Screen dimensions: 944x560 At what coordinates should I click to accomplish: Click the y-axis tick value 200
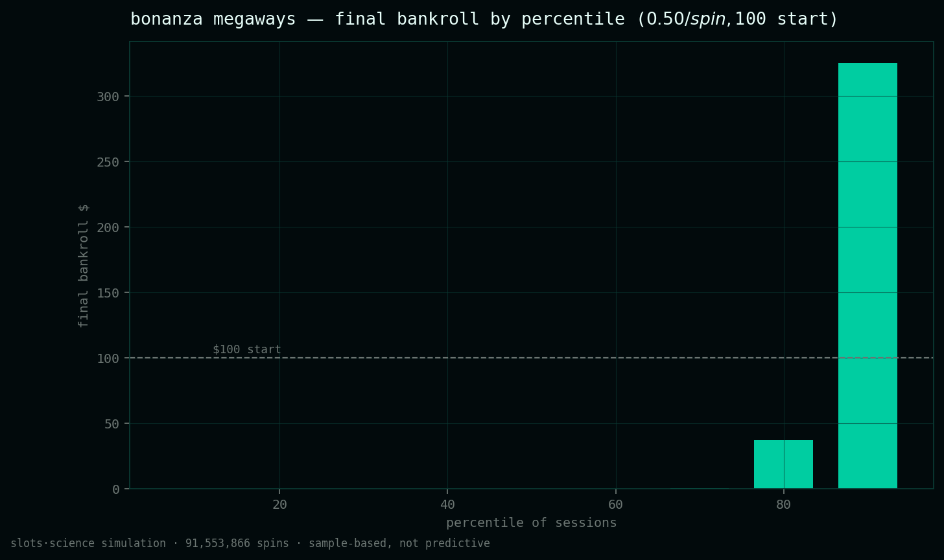pos(108,227)
